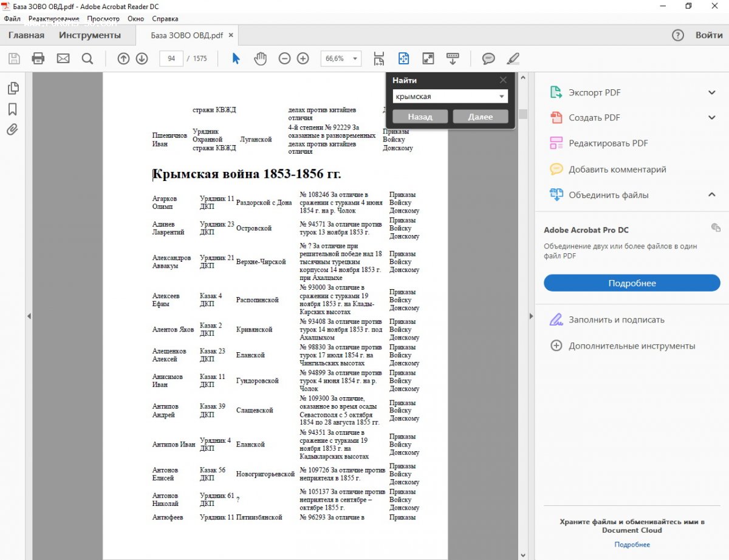Close the Найти search panel

tap(503, 80)
